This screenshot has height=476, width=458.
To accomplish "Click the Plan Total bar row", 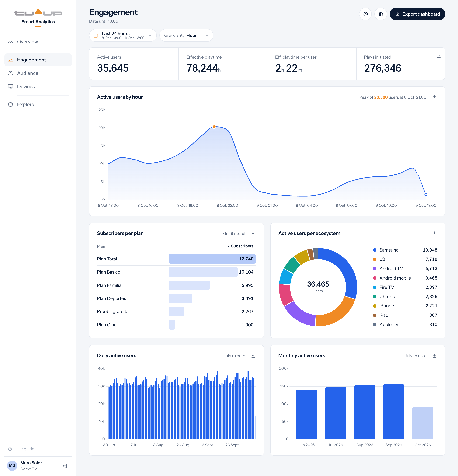I will click(x=176, y=259).
